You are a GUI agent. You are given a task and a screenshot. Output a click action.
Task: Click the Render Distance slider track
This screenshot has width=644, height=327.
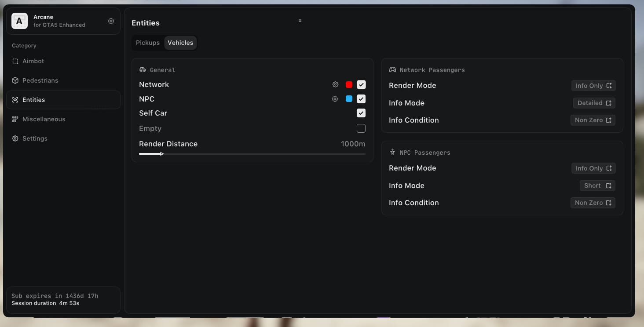pyautogui.click(x=252, y=154)
